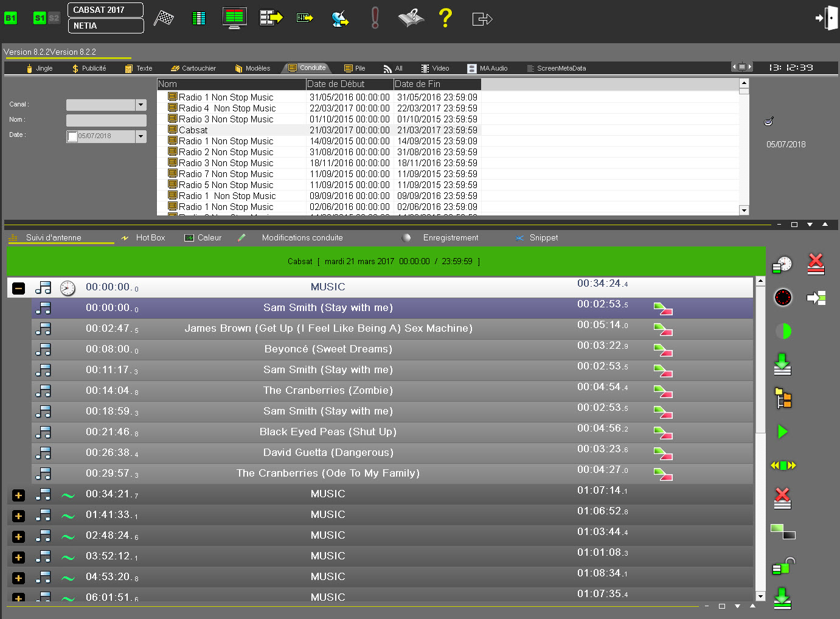Toggle the S1 green indicator button
Viewport: 840px width, 619px height.
[40, 18]
